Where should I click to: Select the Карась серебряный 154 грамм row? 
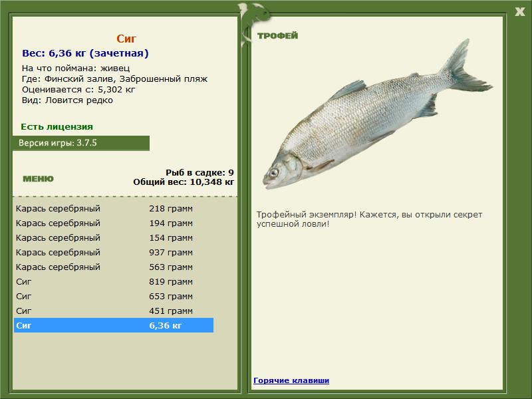114,237
